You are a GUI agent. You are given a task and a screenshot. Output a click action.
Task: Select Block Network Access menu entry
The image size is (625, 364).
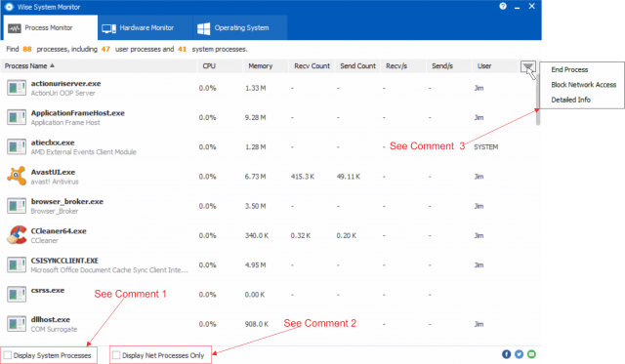pos(583,85)
